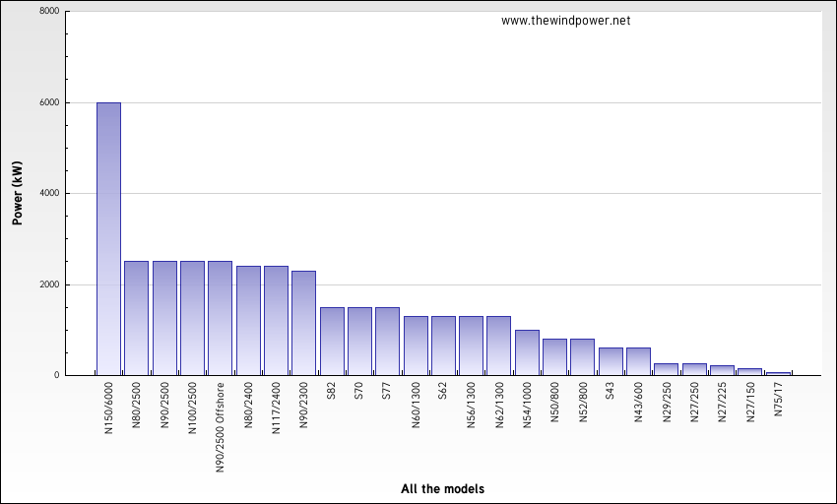The width and height of the screenshot is (837, 504).
Task: Click the www.thewindpower.net text
Action: 566,21
